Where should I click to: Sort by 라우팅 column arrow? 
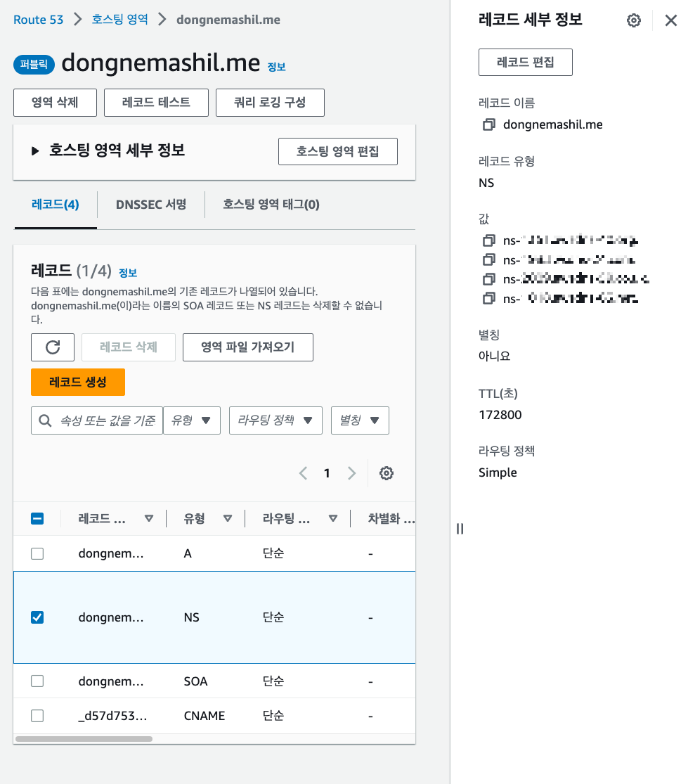(333, 518)
